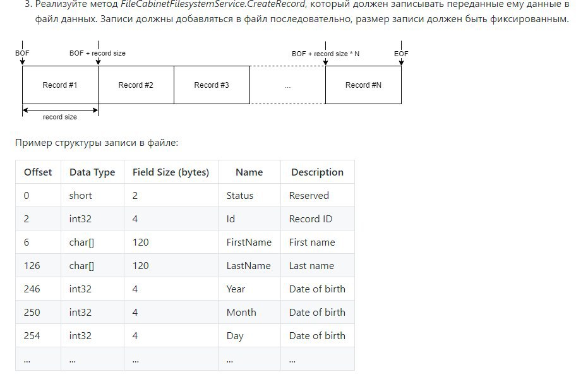Screen dimensions: 588x377
Task: Click field size '120' in LastName row
Action: (x=171, y=266)
